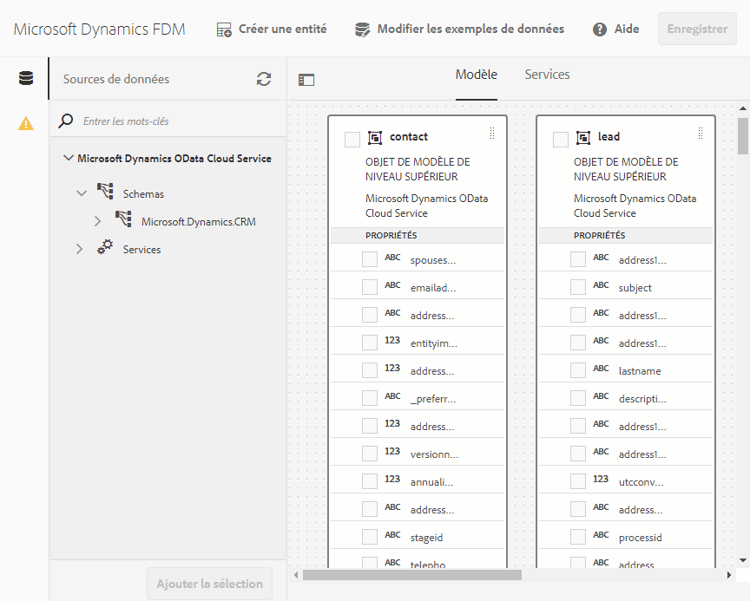Click the lead entity drag handle
Image resolution: width=750 pixels, height=601 pixels.
pos(700,133)
